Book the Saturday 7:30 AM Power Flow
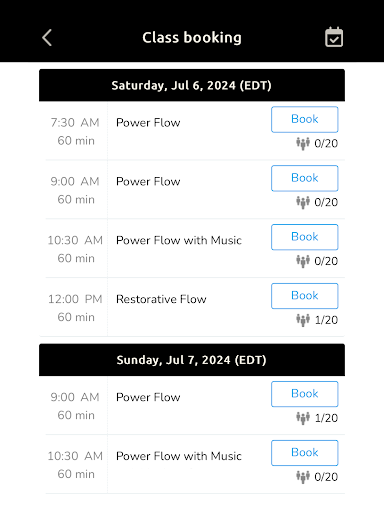The width and height of the screenshot is (384, 512). coord(305,119)
